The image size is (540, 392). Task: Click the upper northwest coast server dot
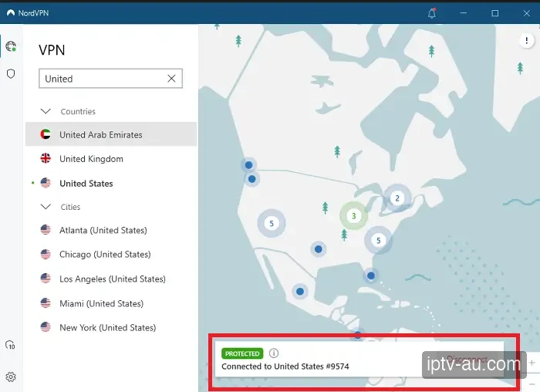(x=248, y=165)
